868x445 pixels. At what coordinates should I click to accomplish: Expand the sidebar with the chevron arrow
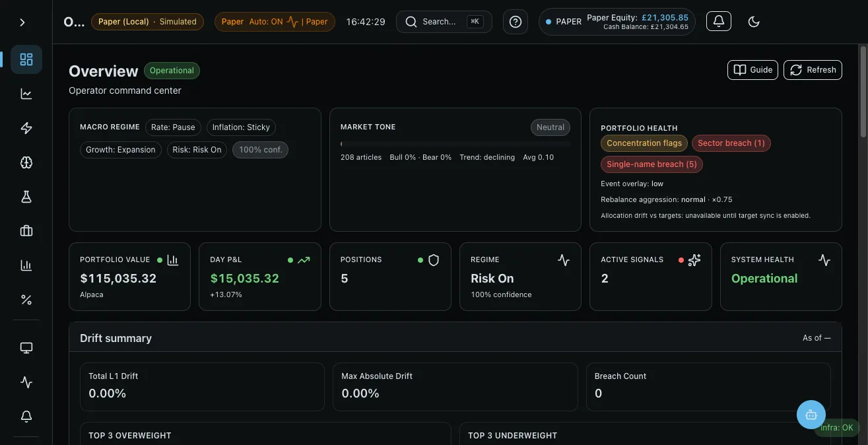point(22,22)
